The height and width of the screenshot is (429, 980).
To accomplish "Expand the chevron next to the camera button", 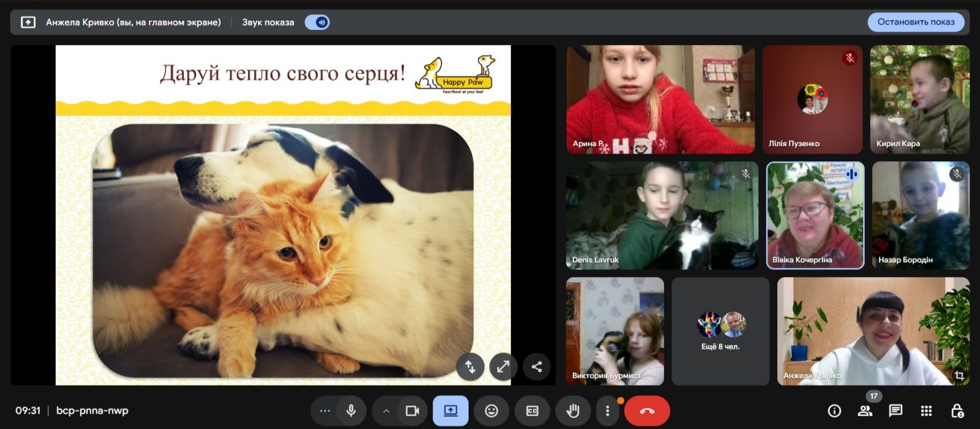I will click(x=386, y=411).
